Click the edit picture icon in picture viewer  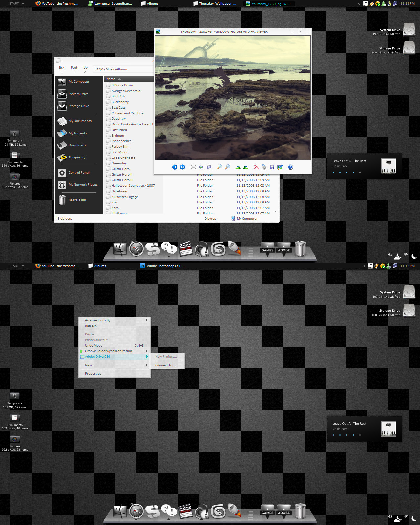pos(280,167)
